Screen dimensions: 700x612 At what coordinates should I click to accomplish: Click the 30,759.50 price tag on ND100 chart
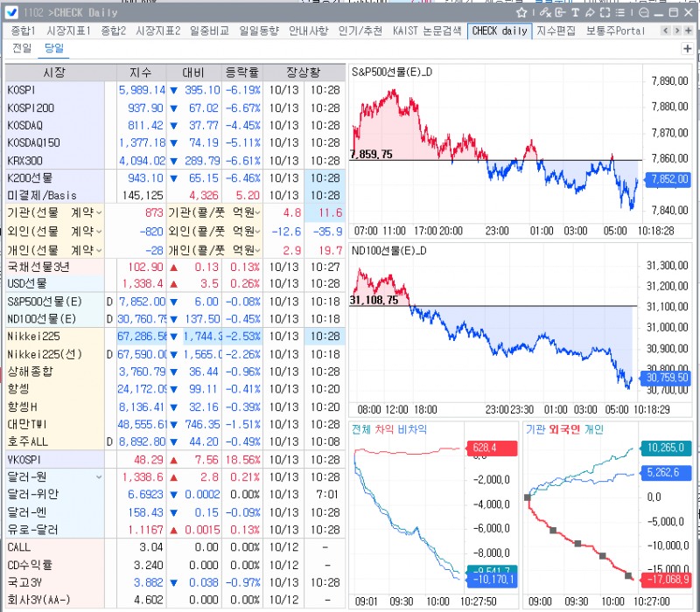(667, 379)
